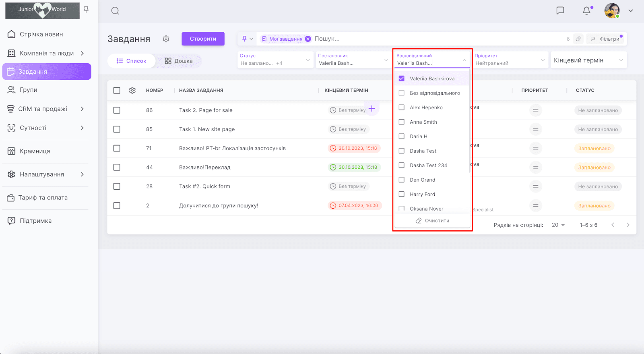The width and height of the screenshot is (644, 354).
Task: Click the search magnifier icon in top bar
Action: pos(115,11)
